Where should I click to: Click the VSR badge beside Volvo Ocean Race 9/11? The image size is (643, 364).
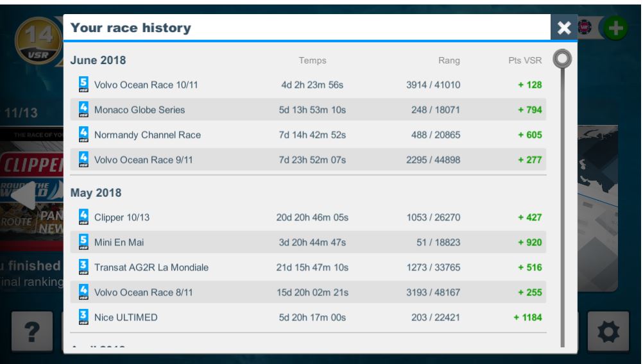point(83,160)
